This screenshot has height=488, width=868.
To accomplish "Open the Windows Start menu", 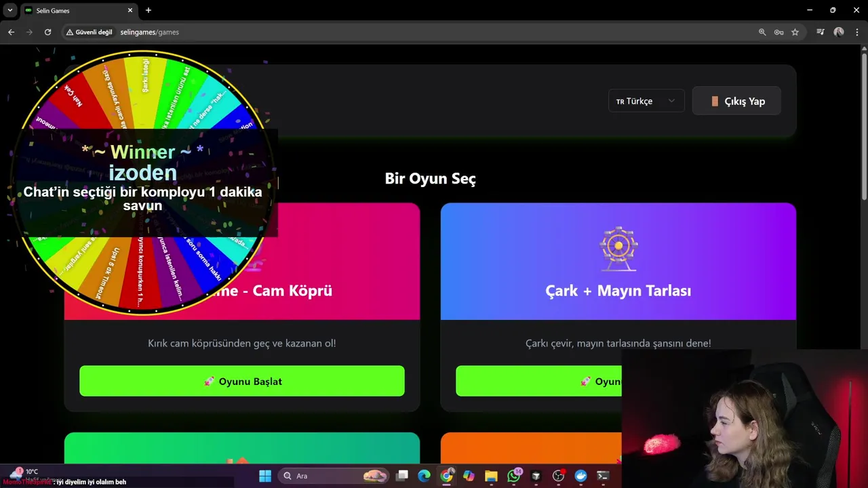I will click(x=265, y=476).
